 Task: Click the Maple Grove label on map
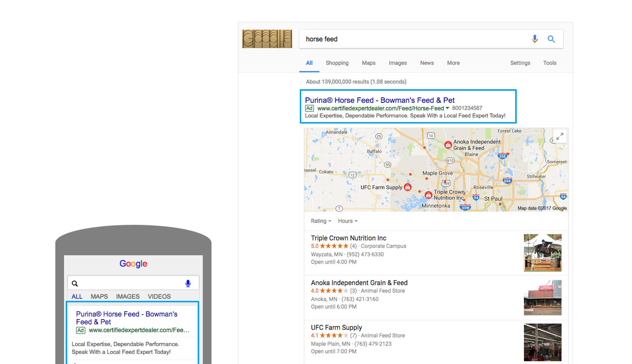pyautogui.click(x=438, y=173)
